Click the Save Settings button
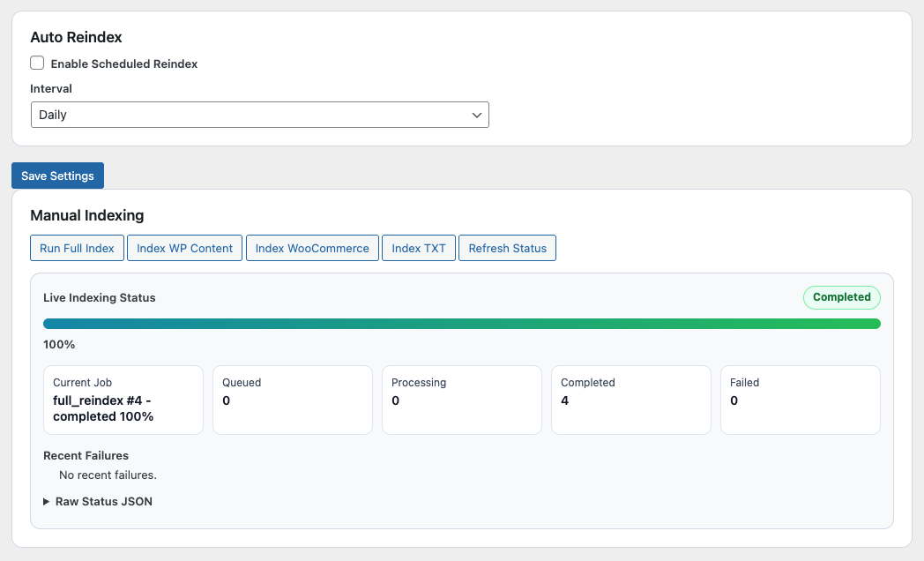The image size is (924, 561). 58,176
